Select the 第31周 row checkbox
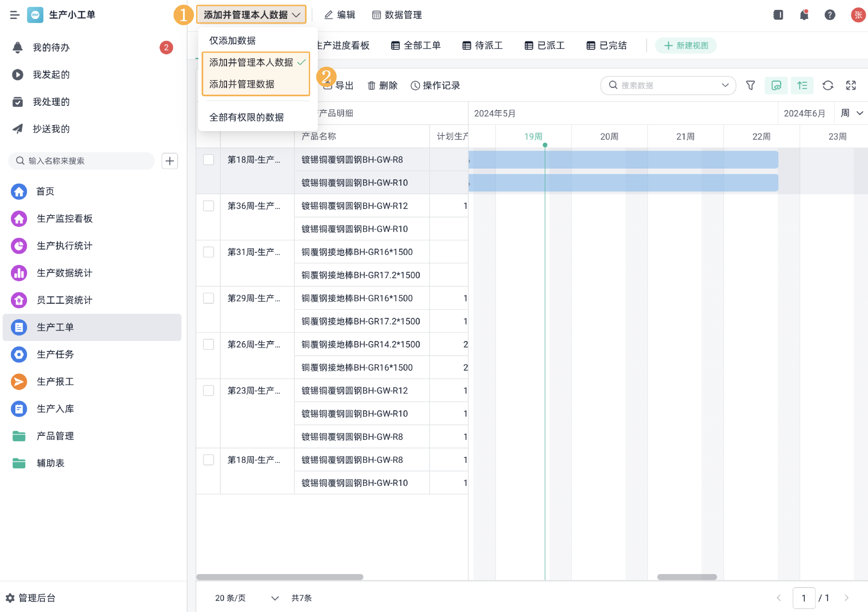 pos(208,252)
